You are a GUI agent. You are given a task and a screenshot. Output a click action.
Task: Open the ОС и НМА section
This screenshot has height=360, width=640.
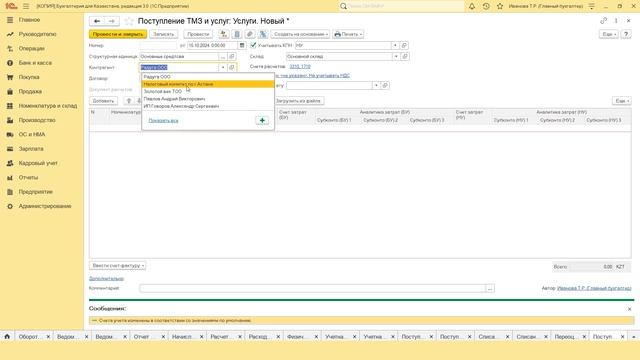coord(32,135)
